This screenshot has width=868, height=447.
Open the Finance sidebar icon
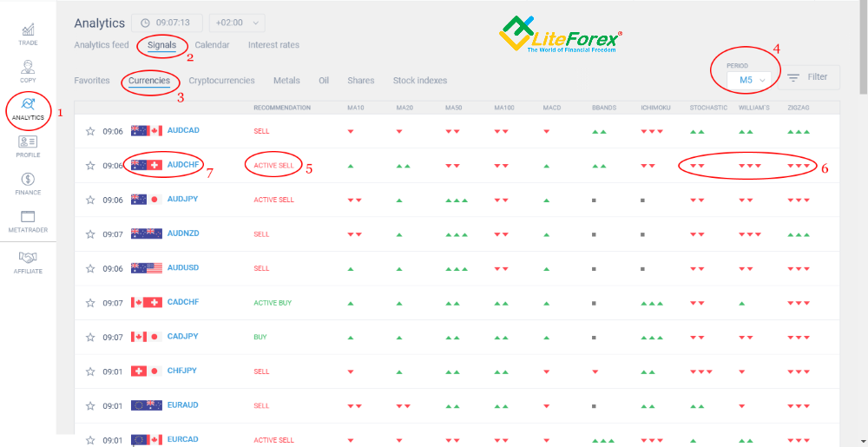[28, 184]
